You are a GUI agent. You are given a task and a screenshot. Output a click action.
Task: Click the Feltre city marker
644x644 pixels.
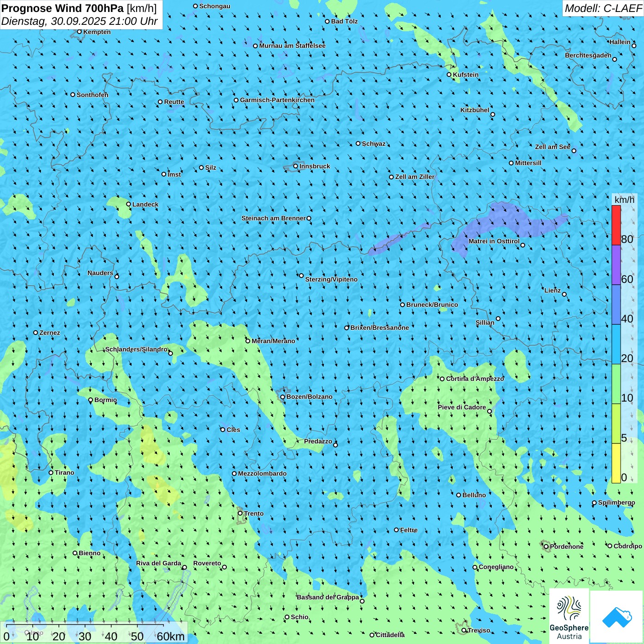[x=397, y=530]
